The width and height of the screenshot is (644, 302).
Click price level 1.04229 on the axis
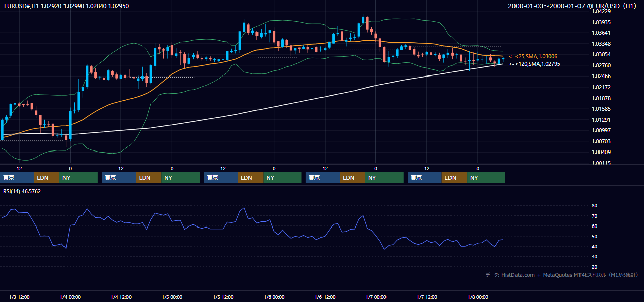point(602,12)
